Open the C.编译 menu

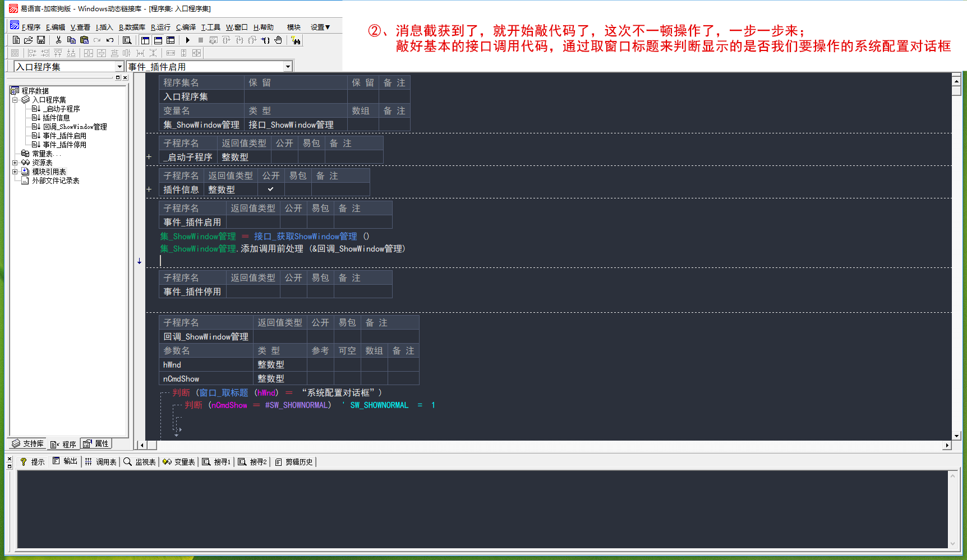tap(186, 27)
